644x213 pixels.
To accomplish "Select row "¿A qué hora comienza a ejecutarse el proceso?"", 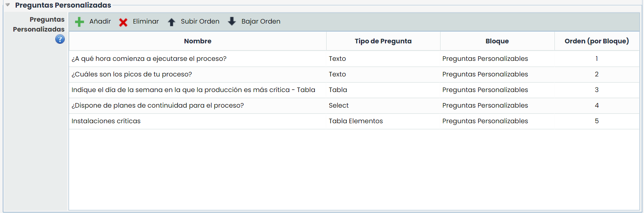I will (x=149, y=59).
